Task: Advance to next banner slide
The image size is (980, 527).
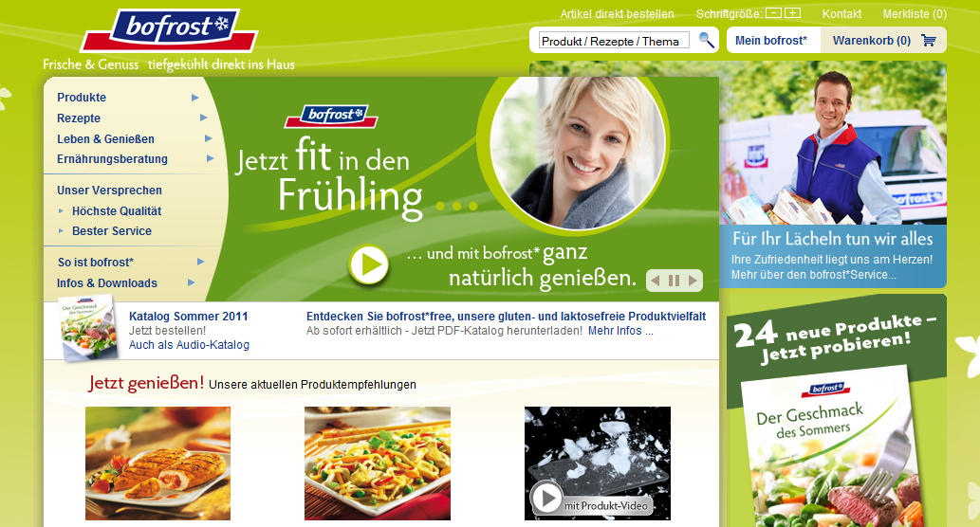Action: [693, 281]
